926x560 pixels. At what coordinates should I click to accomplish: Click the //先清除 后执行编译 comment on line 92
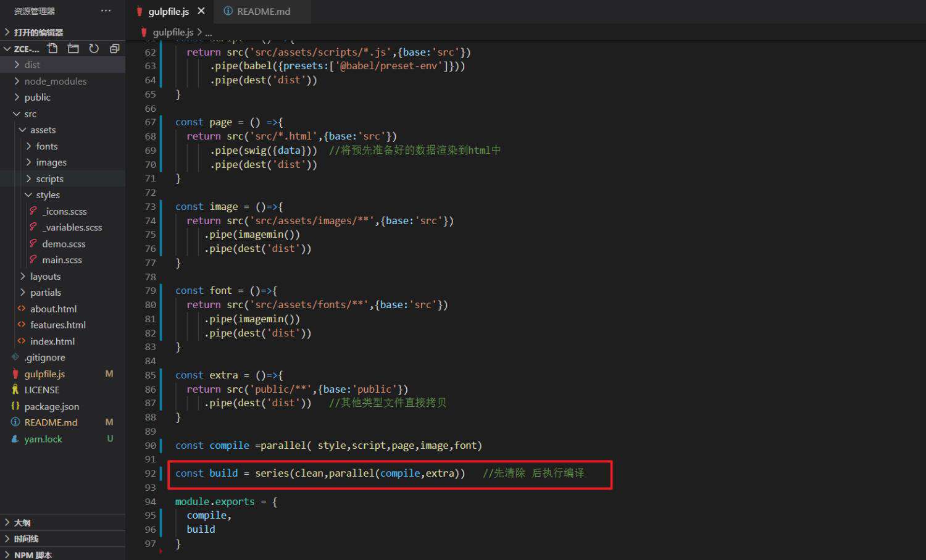(533, 473)
